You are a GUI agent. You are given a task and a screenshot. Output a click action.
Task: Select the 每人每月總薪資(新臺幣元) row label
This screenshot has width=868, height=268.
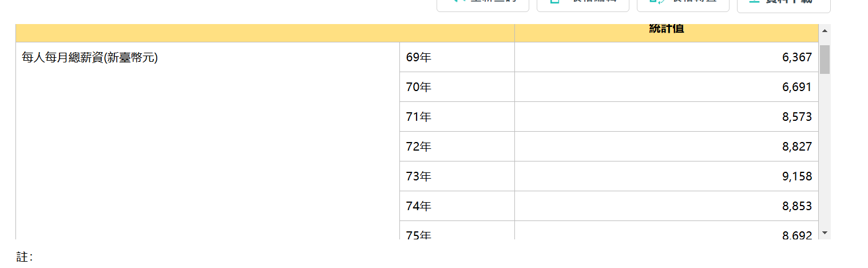(90, 58)
